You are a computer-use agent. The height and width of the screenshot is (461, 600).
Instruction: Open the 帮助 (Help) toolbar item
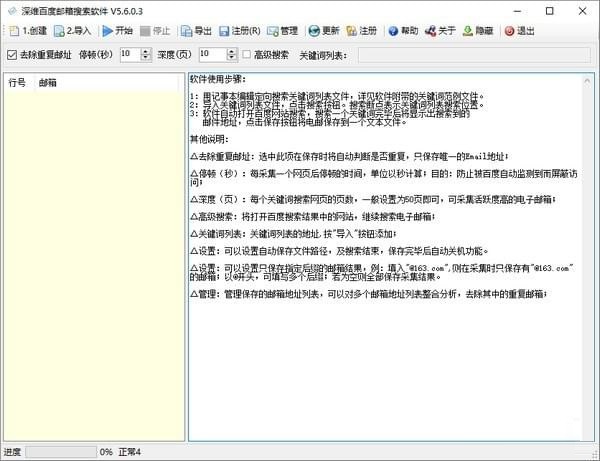click(x=404, y=31)
